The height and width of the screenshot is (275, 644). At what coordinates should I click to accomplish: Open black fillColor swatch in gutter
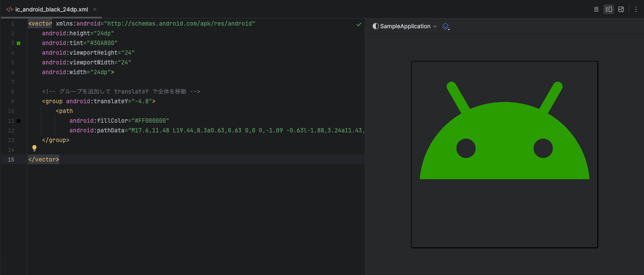(x=19, y=121)
